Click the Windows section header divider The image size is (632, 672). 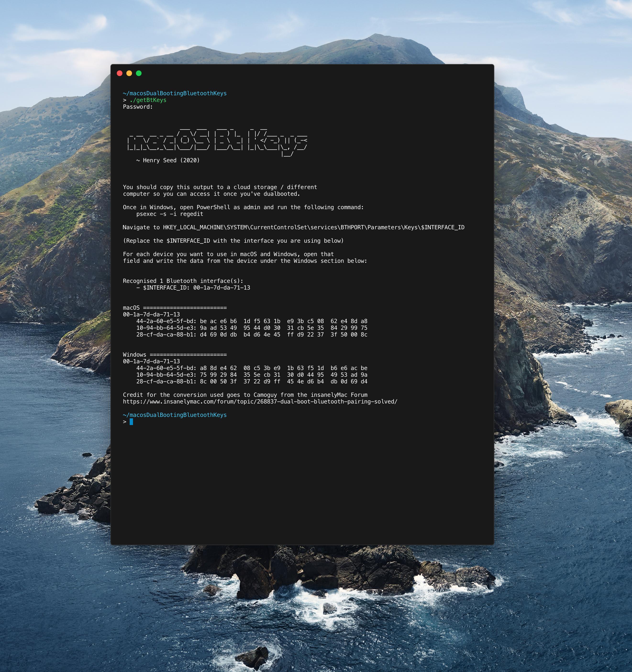pos(175,355)
